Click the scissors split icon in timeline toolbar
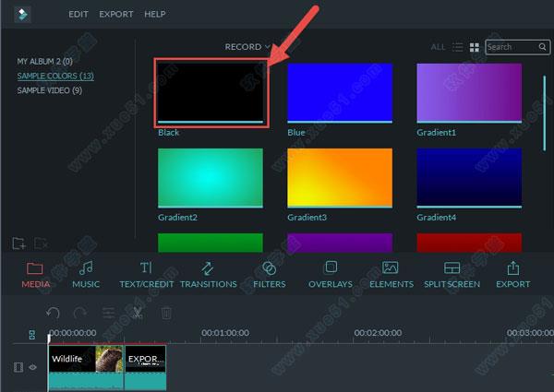Screen dimensions: 554x392 (x=137, y=313)
